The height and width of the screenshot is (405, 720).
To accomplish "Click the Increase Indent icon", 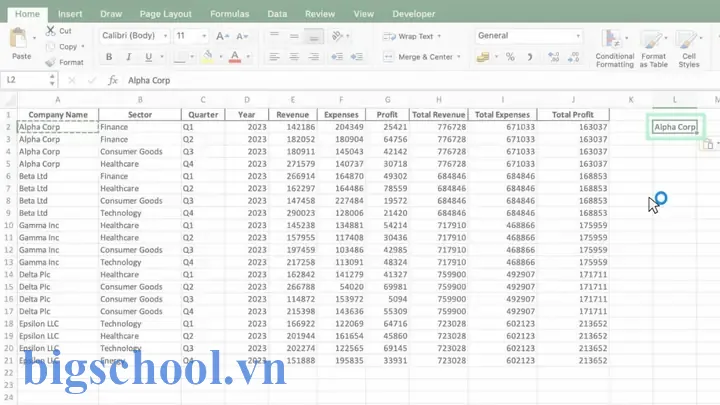I will pyautogui.click(x=357, y=57).
